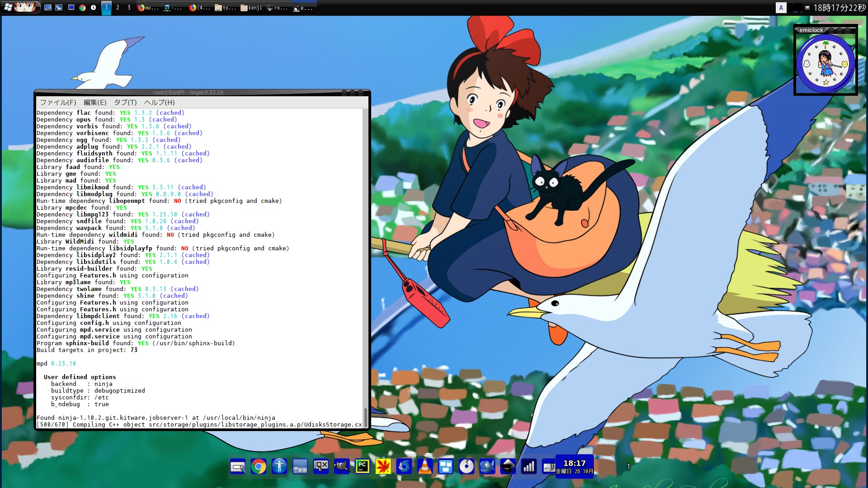Viewport: 868px width, 488px height.
Task: Switch to workspace 3 in pager
Action: 129,8
